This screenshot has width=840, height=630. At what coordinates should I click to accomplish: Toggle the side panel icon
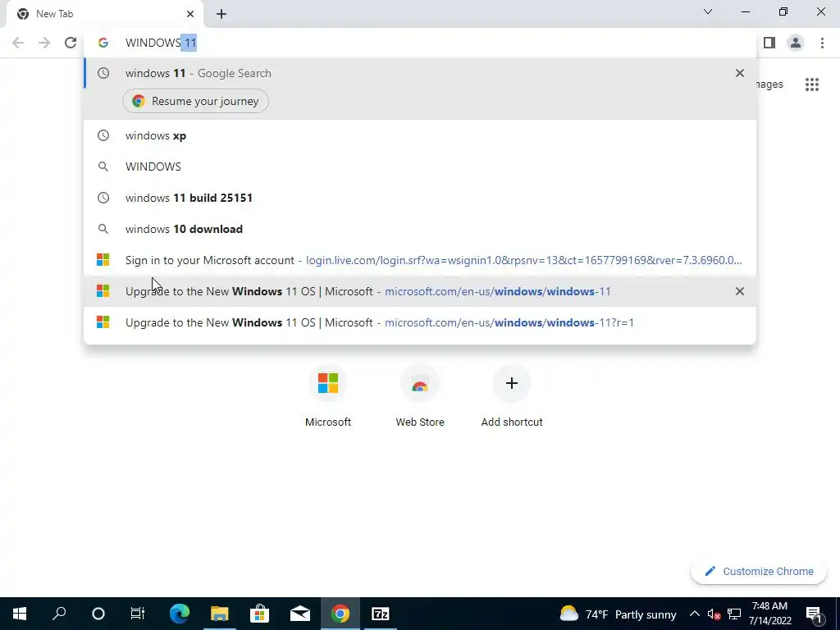pos(769,43)
